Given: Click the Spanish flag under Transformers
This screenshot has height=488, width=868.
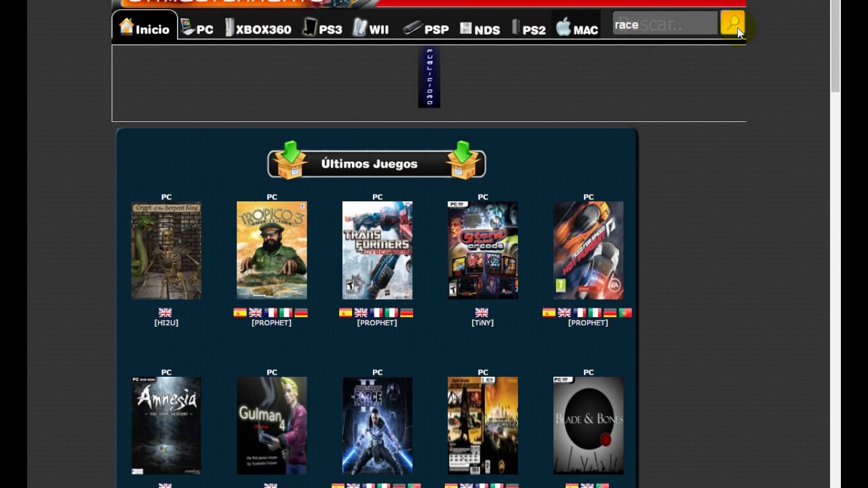Looking at the screenshot, I should click(345, 312).
